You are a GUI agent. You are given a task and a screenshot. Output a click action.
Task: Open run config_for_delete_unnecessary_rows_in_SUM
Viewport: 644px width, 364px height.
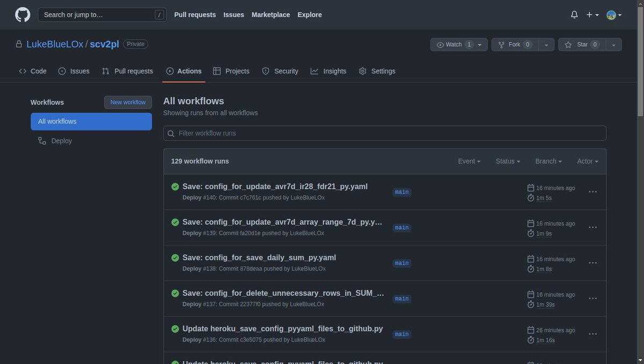pyautogui.click(x=283, y=293)
